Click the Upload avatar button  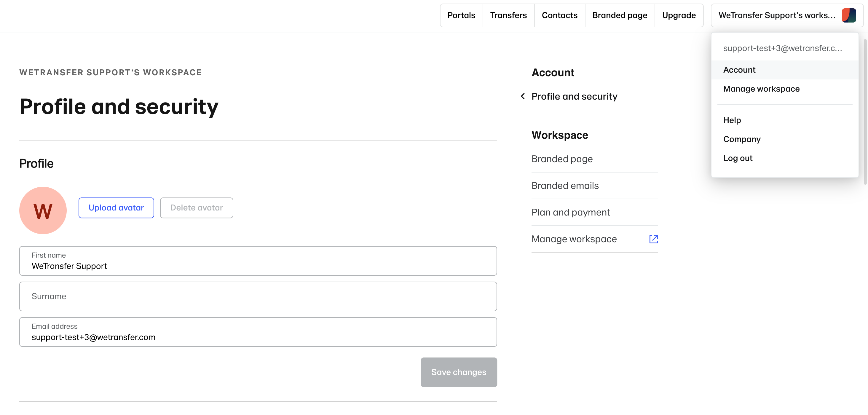point(116,207)
